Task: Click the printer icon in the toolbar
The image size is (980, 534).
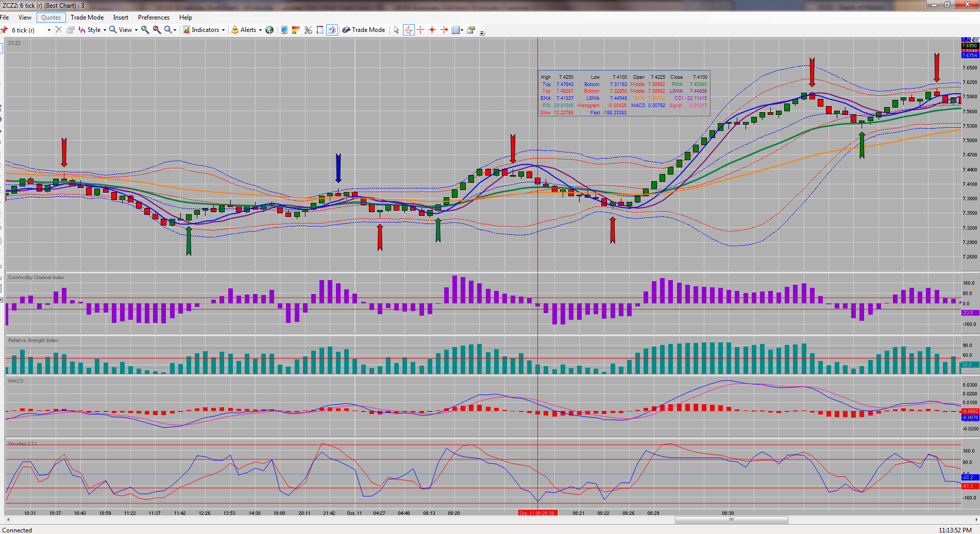Action: pyautogui.click(x=71, y=30)
